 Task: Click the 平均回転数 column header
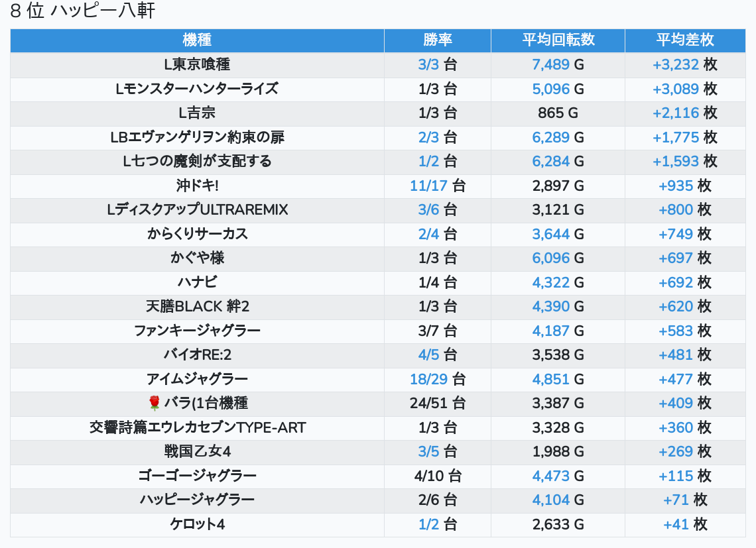(558, 40)
